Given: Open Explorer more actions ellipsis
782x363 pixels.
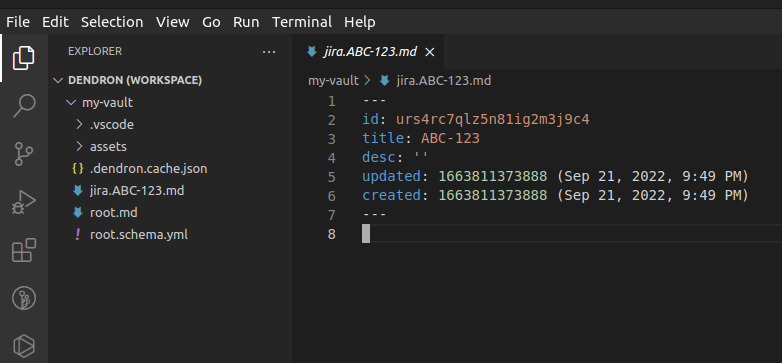Looking at the screenshot, I should [269, 52].
